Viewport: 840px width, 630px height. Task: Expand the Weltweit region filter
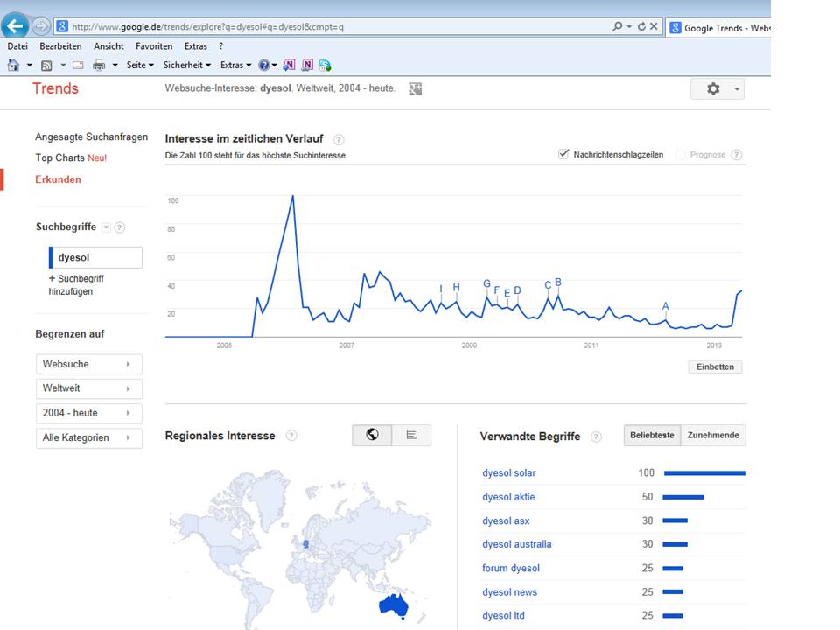[89, 388]
